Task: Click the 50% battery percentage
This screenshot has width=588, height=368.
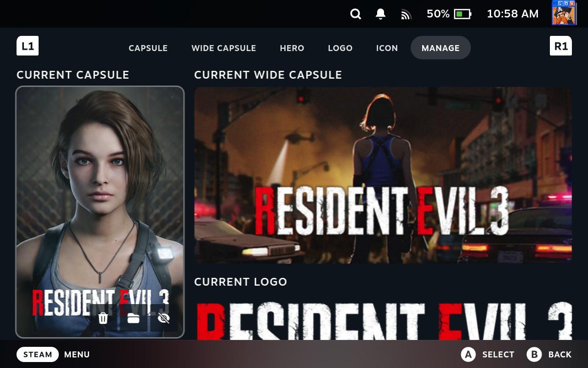Action: (438, 14)
